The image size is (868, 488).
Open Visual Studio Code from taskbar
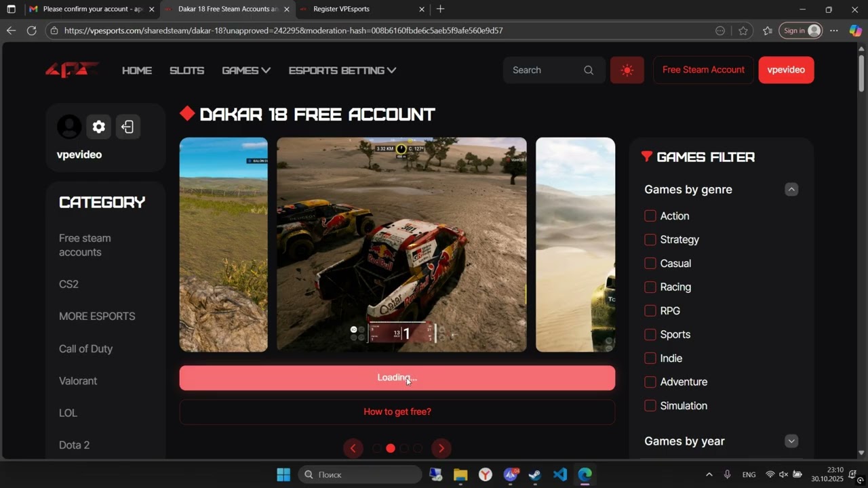560,474
